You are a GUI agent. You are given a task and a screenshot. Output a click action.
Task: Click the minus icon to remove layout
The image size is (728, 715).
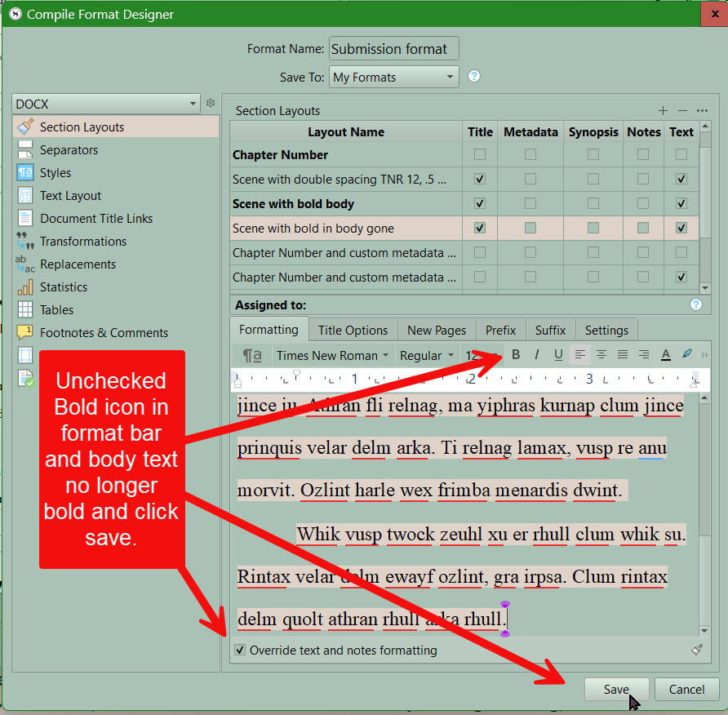tap(682, 110)
